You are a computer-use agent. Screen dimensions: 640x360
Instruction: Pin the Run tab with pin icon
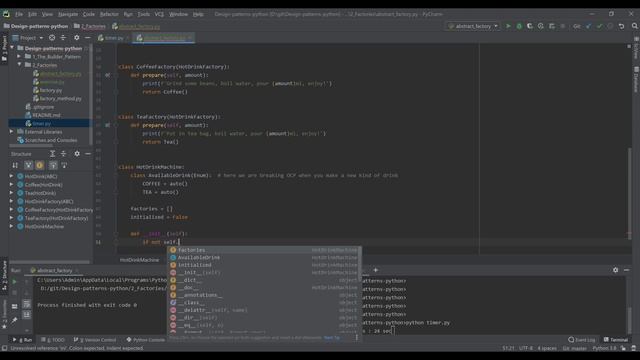pyautogui.click(x=14, y=320)
